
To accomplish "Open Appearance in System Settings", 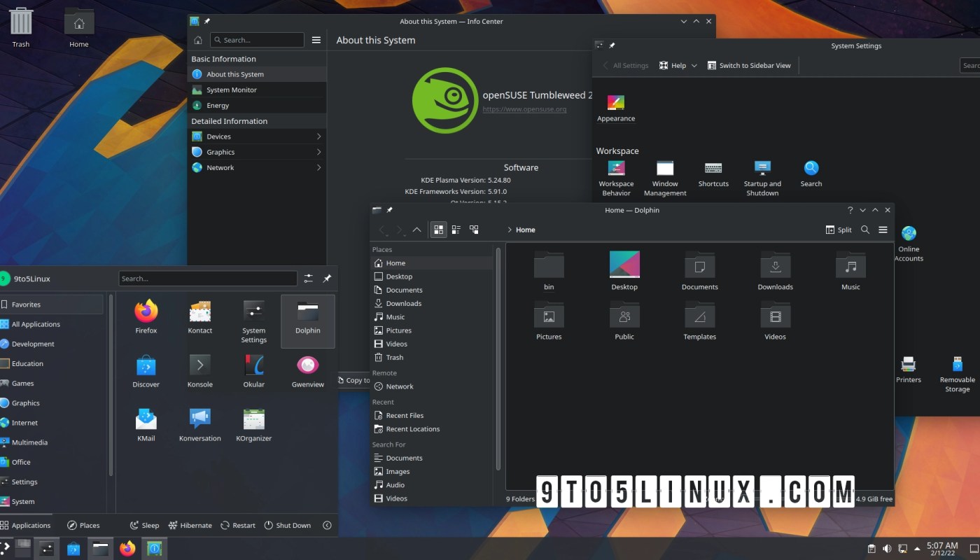I will (x=616, y=108).
